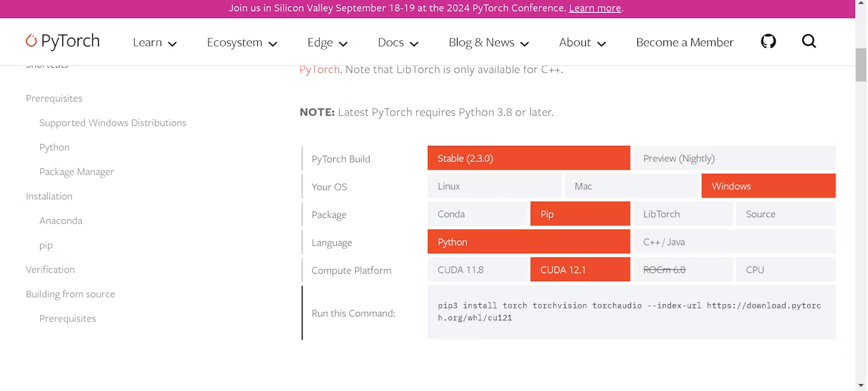868x391 pixels.
Task: Jump to Installation section
Action: (x=49, y=196)
